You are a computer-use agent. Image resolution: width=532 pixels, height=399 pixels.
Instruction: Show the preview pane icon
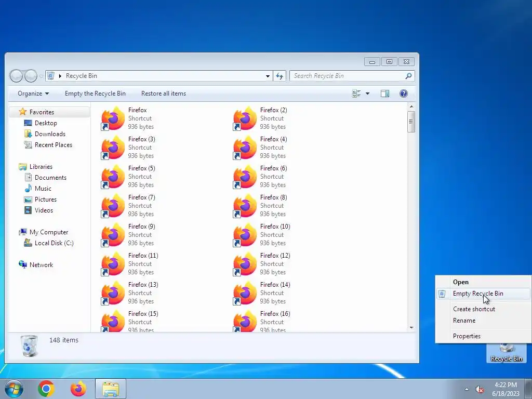(x=385, y=94)
